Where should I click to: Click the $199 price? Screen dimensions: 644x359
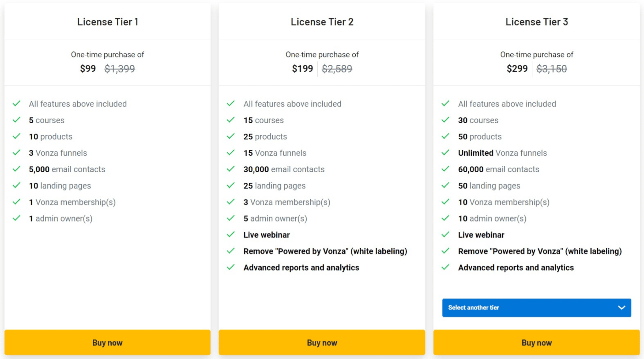click(x=302, y=69)
